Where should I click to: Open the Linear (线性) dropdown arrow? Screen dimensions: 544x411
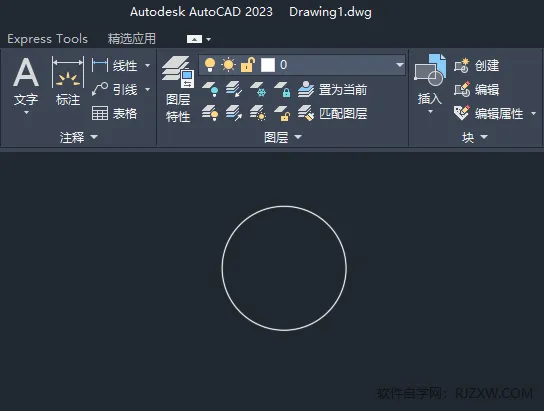[x=147, y=65]
